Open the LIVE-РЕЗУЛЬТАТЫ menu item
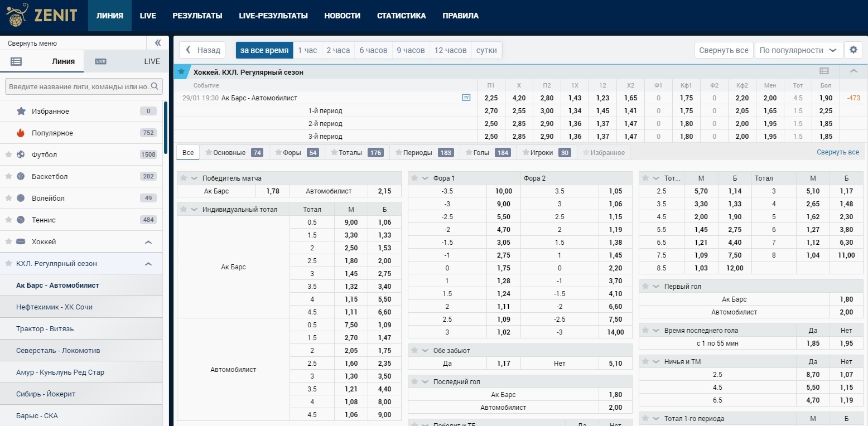The height and width of the screenshot is (426, 868). [273, 16]
